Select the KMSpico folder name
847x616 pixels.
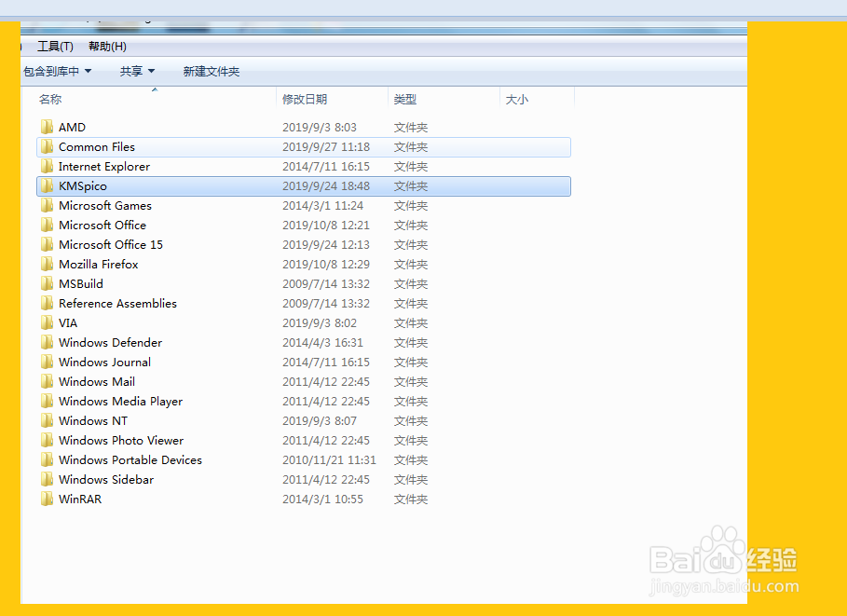click(x=83, y=185)
